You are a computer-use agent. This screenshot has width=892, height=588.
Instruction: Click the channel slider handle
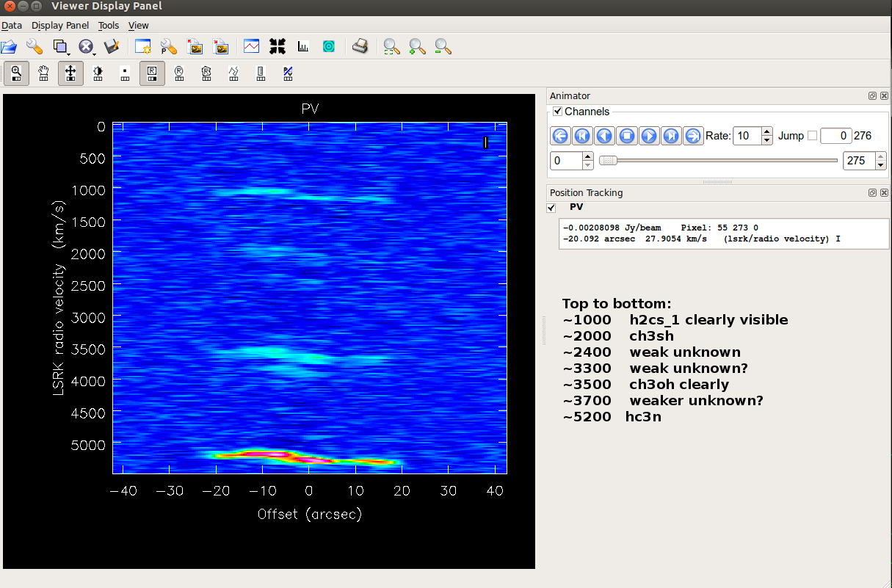click(607, 160)
